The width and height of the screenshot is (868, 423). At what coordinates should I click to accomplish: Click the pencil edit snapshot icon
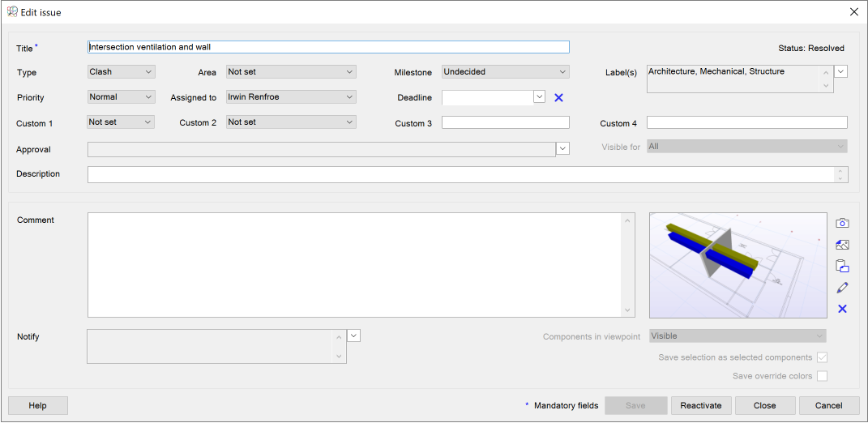[x=842, y=288]
